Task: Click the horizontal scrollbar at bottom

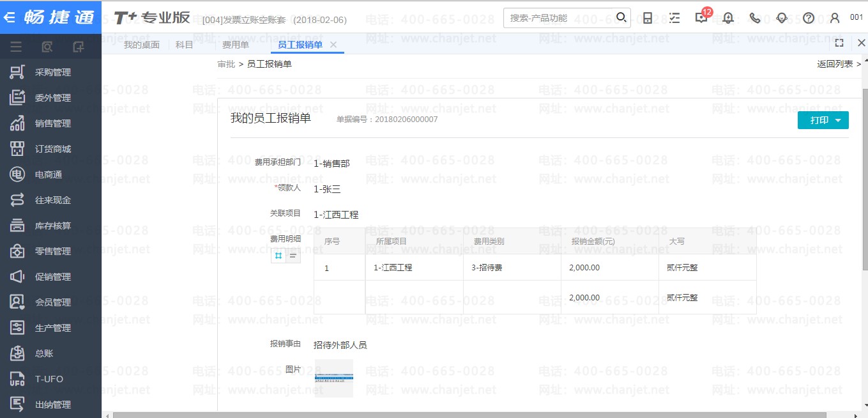Action: pyautogui.click(x=447, y=415)
